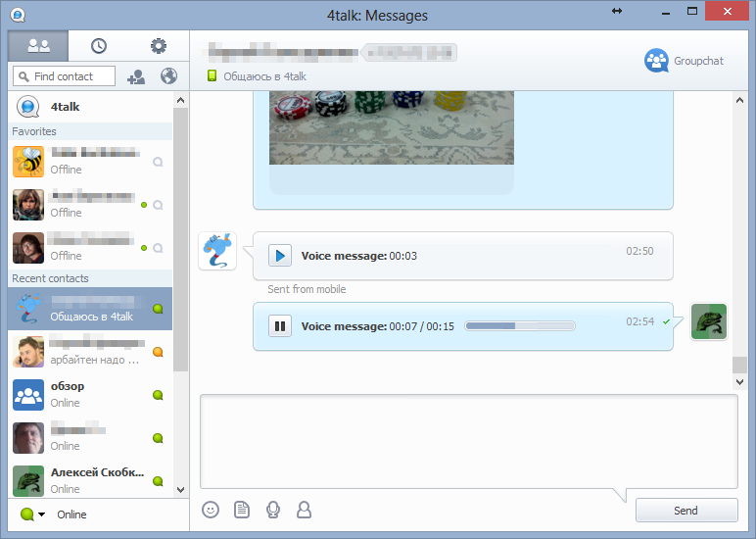The height and width of the screenshot is (539, 756).
Task: Pause the playing 00:15 voice message
Action: [279, 326]
